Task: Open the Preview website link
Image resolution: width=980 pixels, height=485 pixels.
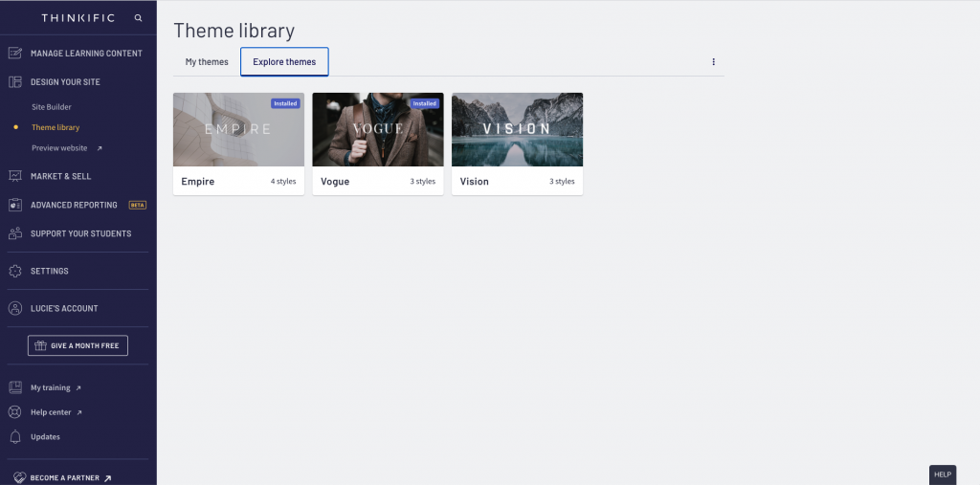Action: click(59, 148)
